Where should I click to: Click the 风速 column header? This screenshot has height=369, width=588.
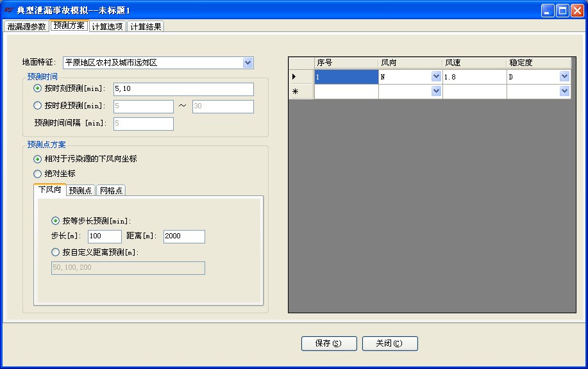click(x=475, y=63)
